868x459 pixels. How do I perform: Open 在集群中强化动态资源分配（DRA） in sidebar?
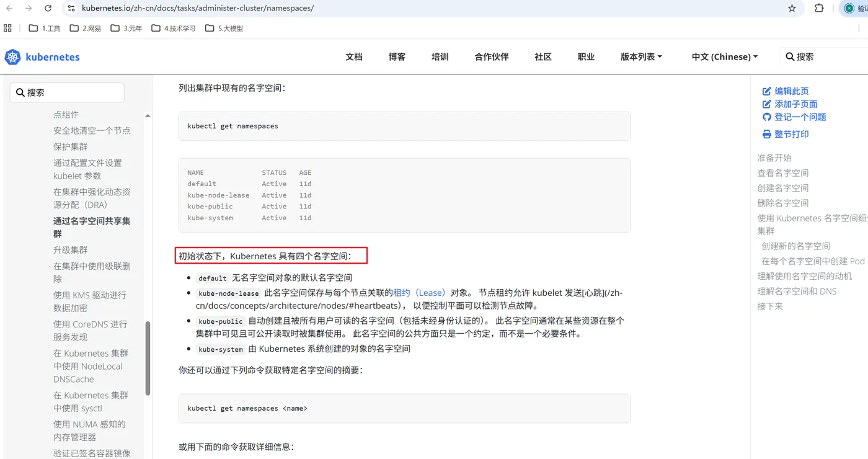[92, 198]
